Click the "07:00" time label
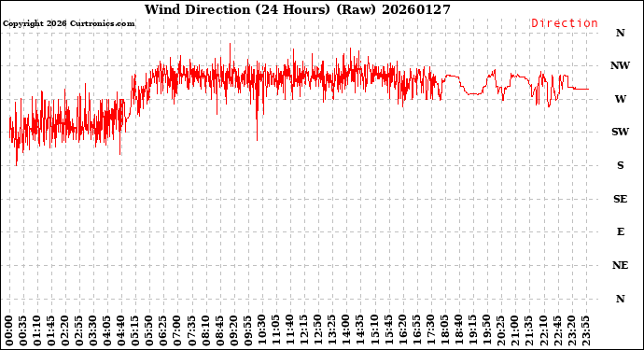Image resolution: width=644 pixels, height=350 pixels. (x=177, y=331)
